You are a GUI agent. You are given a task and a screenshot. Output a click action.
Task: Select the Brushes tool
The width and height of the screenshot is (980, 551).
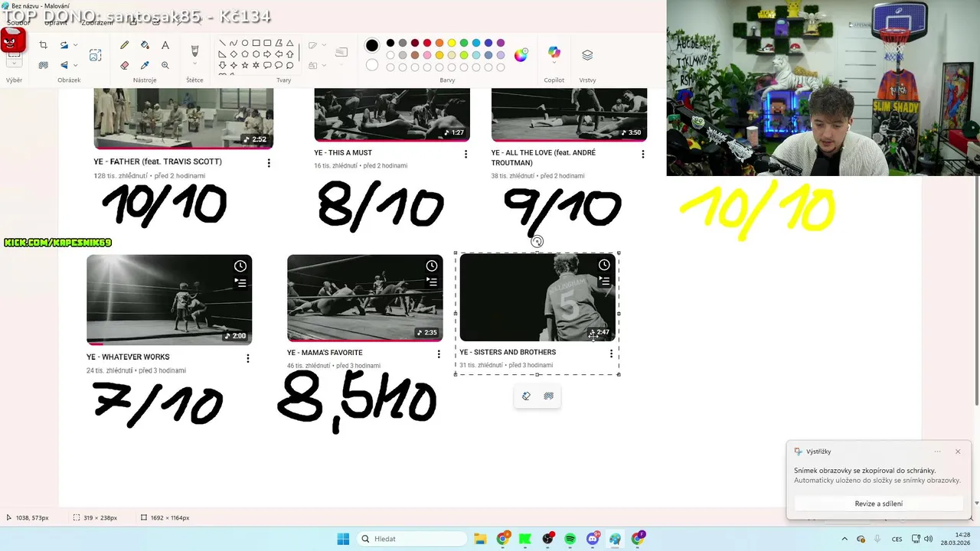(x=194, y=51)
